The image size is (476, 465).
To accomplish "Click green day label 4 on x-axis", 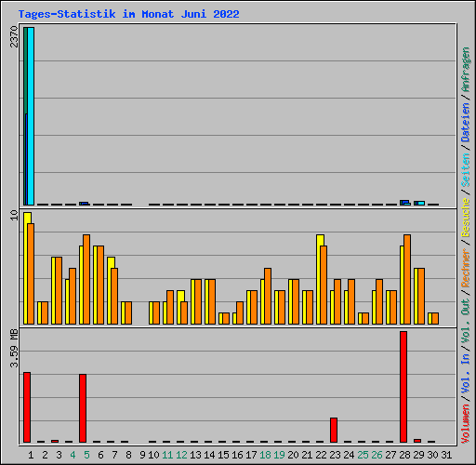I will [x=73, y=455].
